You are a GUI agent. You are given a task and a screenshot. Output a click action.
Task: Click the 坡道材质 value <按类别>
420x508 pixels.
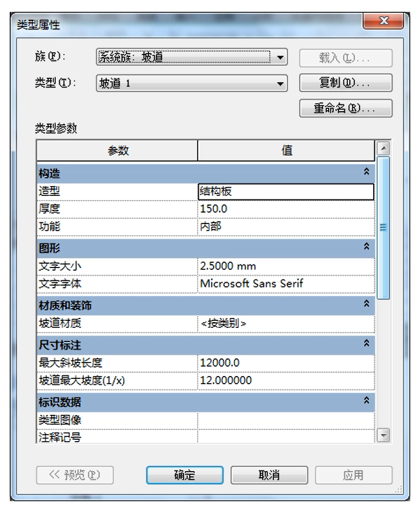click(285, 323)
